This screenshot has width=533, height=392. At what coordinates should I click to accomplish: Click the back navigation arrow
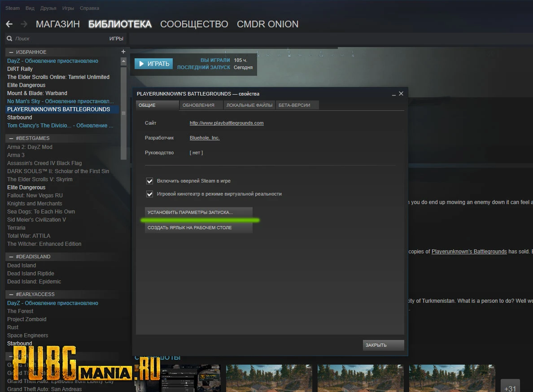(x=10, y=24)
